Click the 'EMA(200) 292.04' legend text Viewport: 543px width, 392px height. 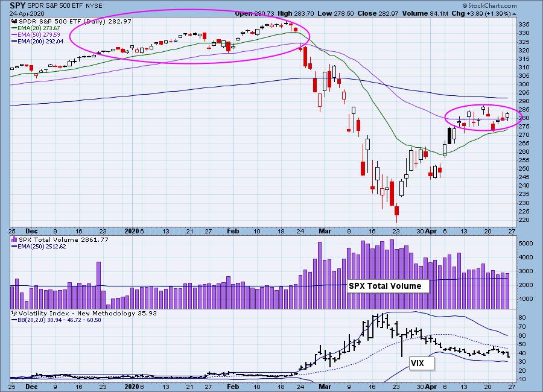[x=40, y=42]
